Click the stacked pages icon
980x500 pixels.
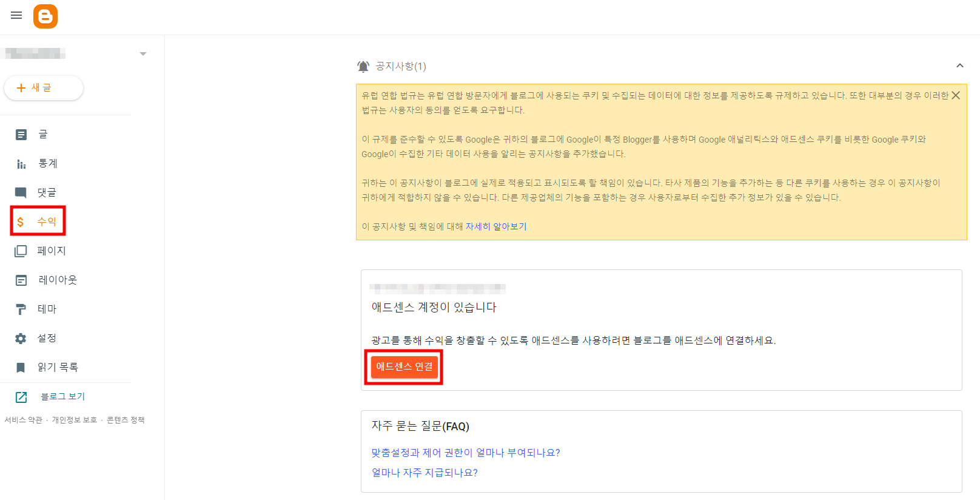tap(21, 251)
